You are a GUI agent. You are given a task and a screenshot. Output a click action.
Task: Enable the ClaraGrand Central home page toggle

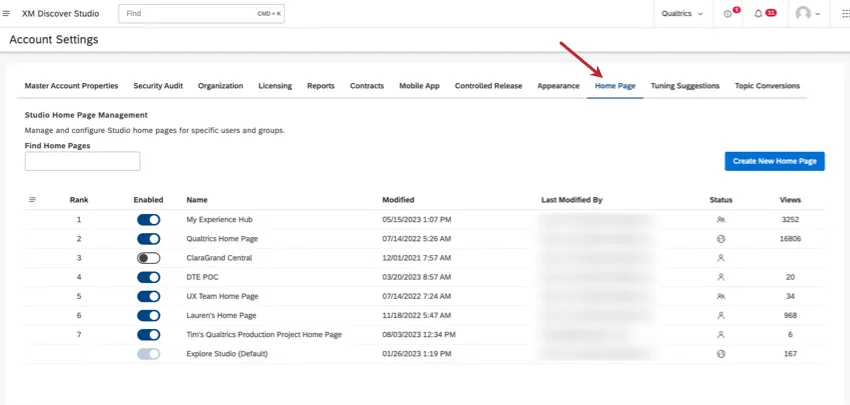tap(148, 258)
